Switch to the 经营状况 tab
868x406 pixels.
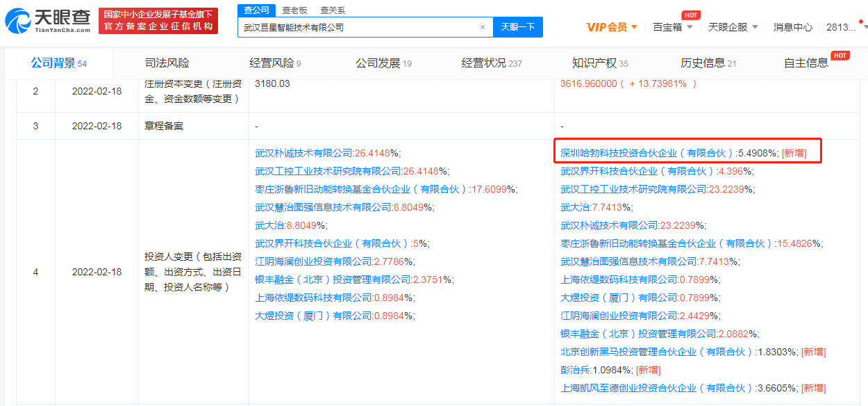pyautogui.click(x=492, y=63)
